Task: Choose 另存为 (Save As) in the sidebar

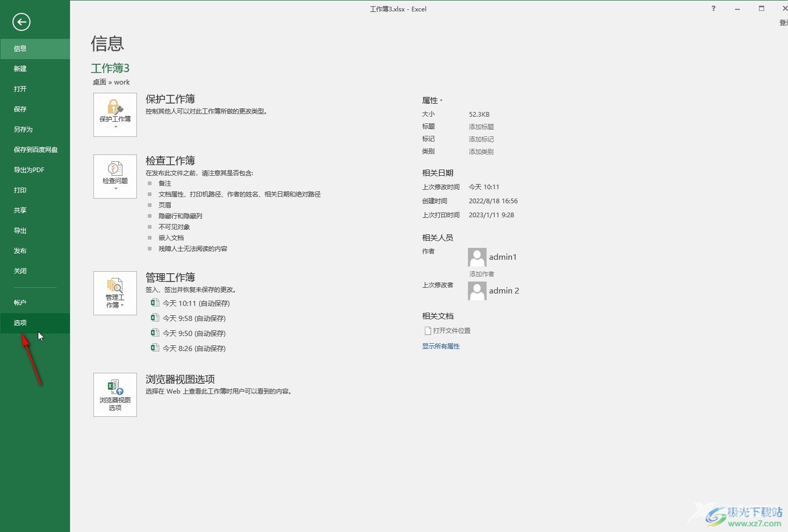Action: coord(35,130)
